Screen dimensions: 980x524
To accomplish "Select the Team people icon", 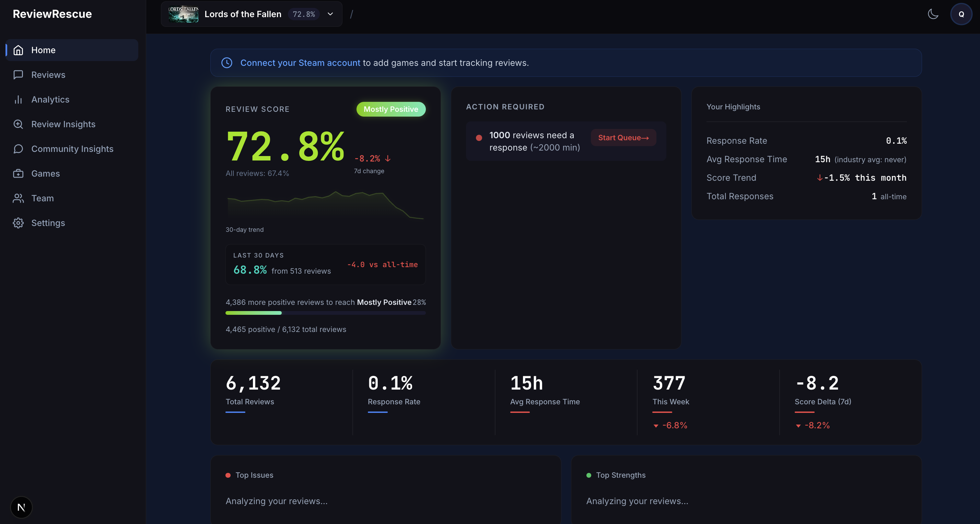I will pyautogui.click(x=18, y=198).
